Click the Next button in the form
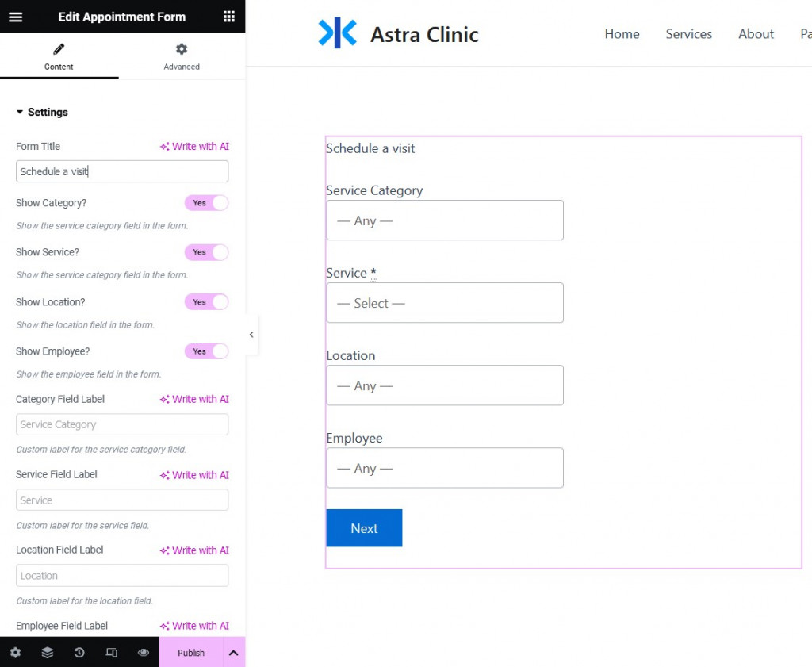Image resolution: width=812 pixels, height=667 pixels. click(x=364, y=527)
